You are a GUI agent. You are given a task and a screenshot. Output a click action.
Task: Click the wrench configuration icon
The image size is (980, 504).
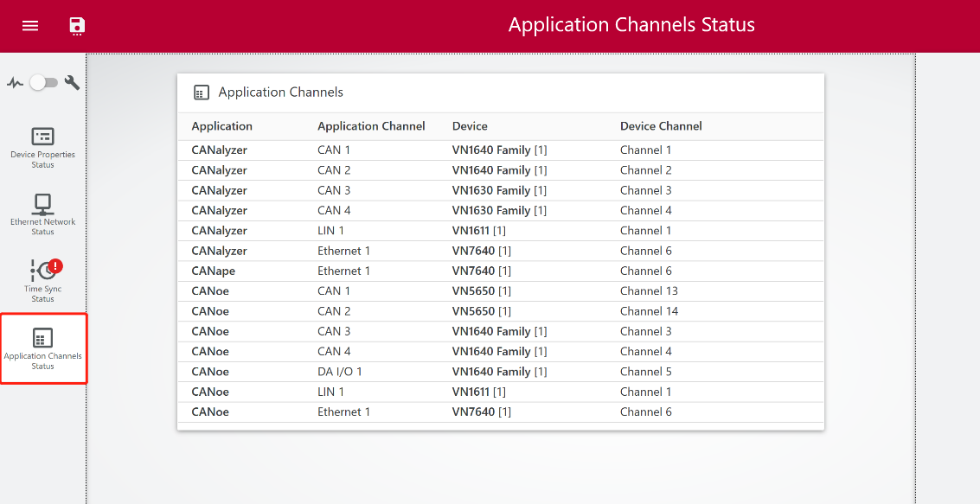click(73, 83)
